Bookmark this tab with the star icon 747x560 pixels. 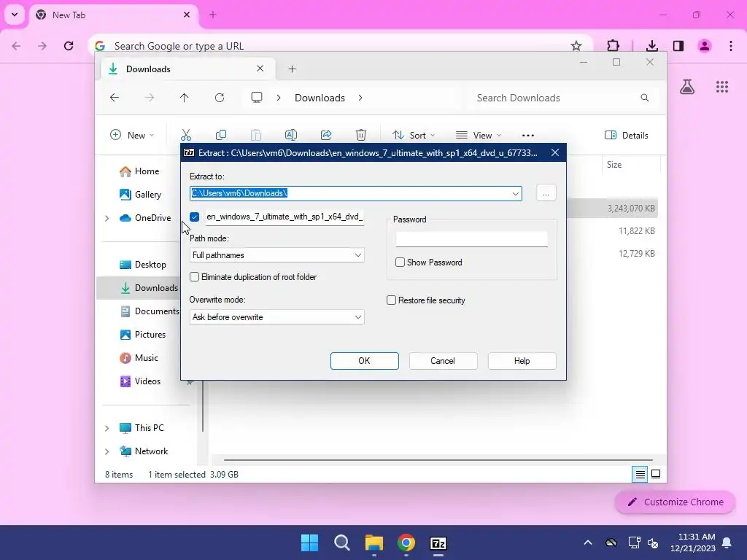576,46
